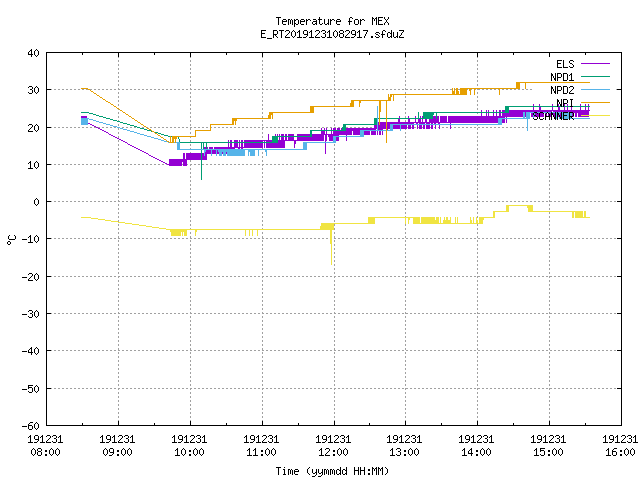The image size is (640, 480).
Task: Click the y-axis label 20
Action: [x=33, y=128]
